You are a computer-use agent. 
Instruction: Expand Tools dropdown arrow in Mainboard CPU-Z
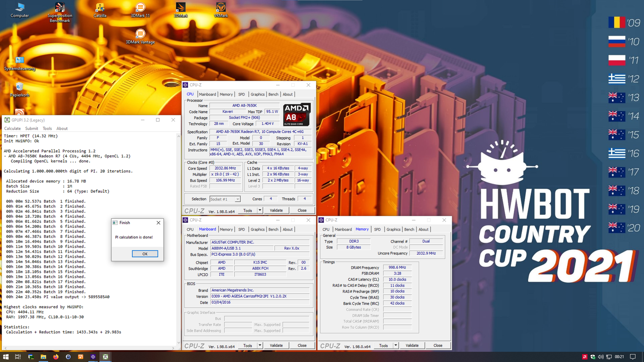coord(260,345)
